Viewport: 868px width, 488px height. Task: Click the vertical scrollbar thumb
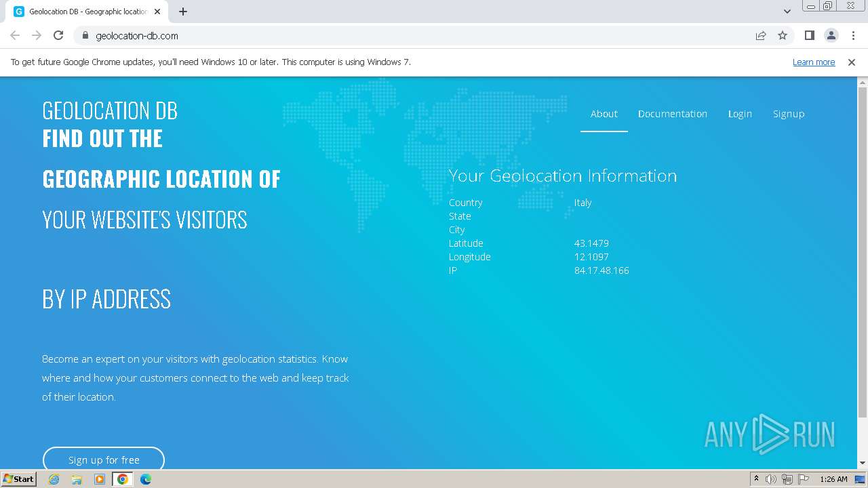863,252
